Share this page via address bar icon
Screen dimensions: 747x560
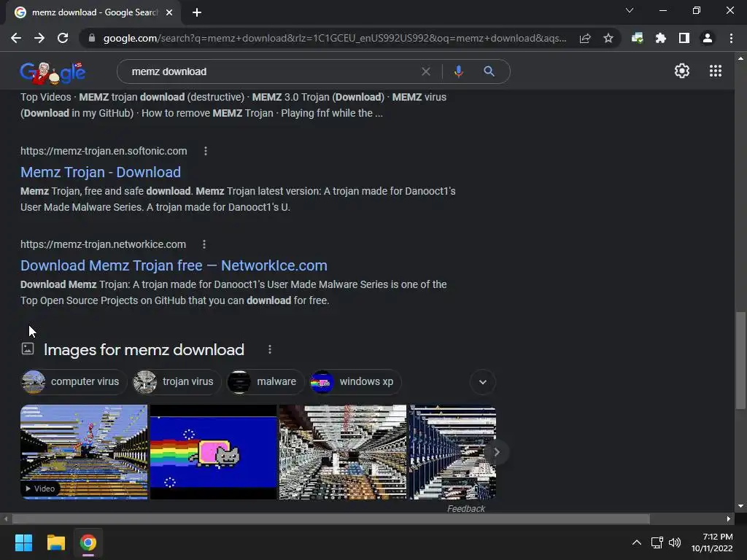[585, 38]
